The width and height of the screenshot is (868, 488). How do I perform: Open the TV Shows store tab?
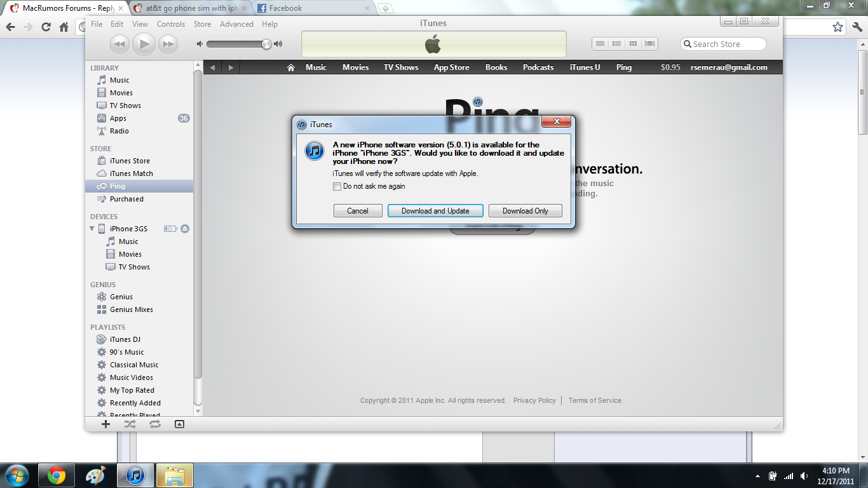(401, 67)
